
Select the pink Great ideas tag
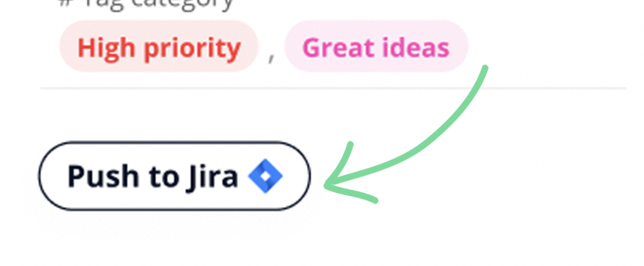[376, 47]
